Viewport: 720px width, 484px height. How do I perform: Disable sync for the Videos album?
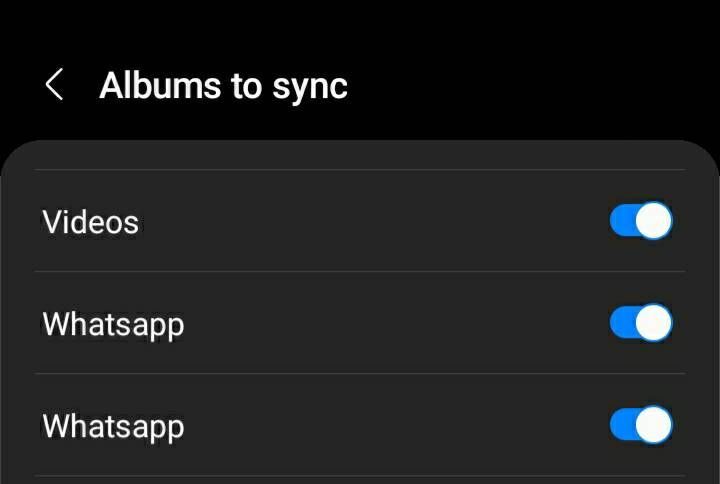pos(641,221)
